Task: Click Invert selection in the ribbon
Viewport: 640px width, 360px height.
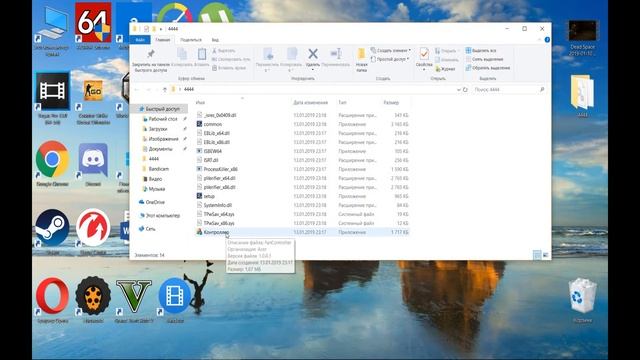Action: [x=488, y=68]
